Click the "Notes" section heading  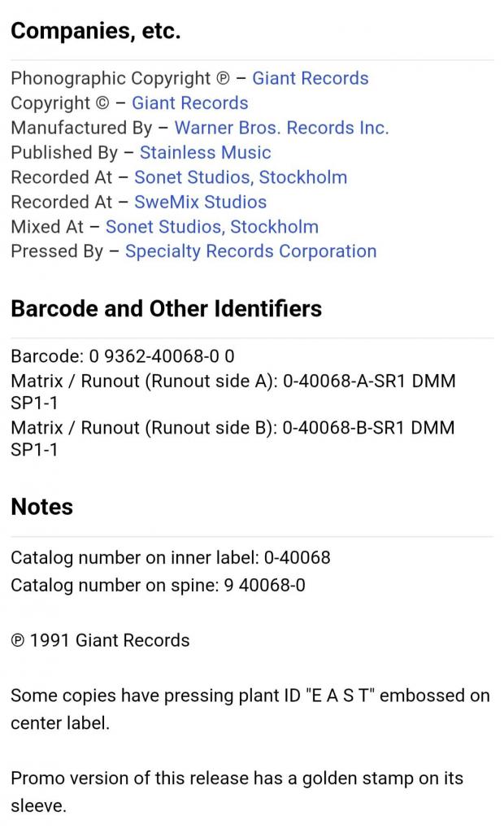[41, 507]
